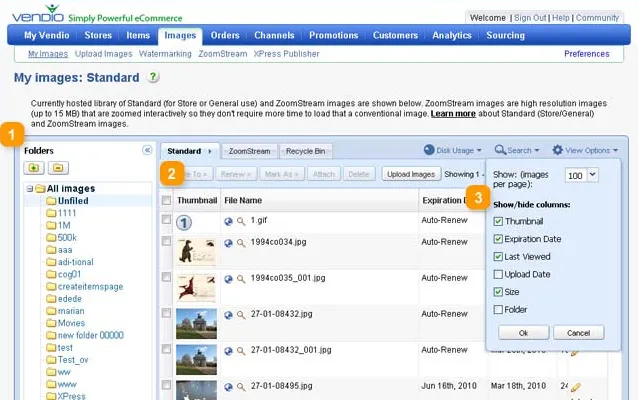The width and height of the screenshot is (638, 400).
Task: Open the images per page dropdown
Action: click(593, 175)
